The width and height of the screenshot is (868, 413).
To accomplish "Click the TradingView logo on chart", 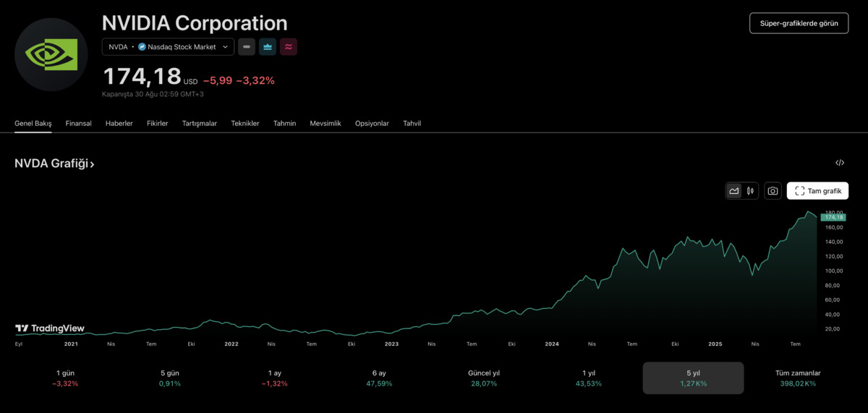I will [x=50, y=328].
